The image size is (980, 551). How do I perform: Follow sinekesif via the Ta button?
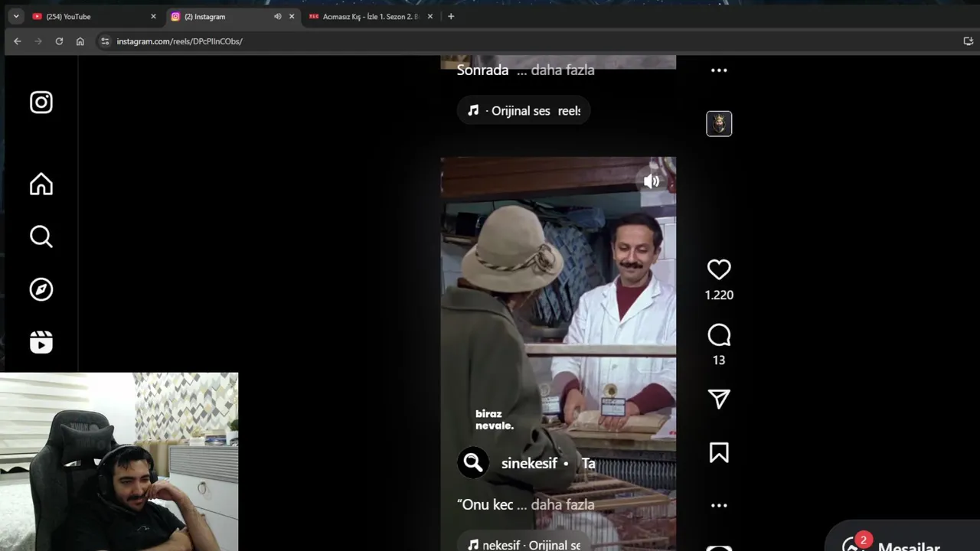[x=588, y=464]
